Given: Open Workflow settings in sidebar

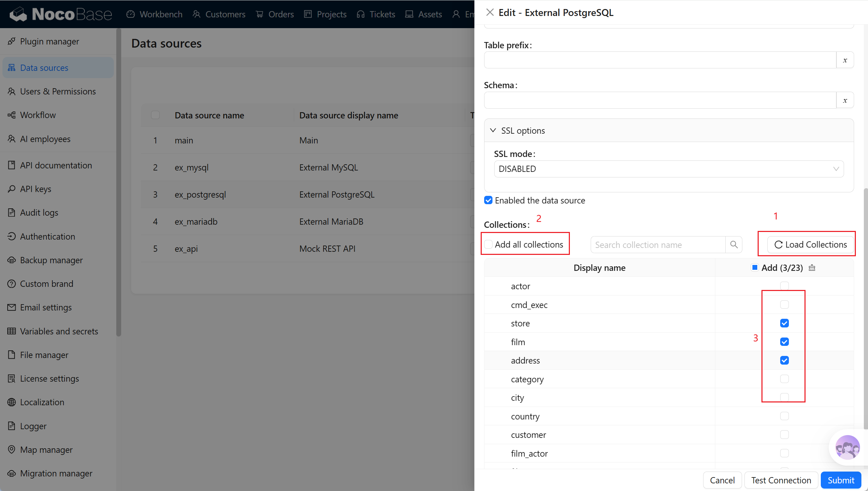Looking at the screenshot, I should pyautogui.click(x=37, y=115).
